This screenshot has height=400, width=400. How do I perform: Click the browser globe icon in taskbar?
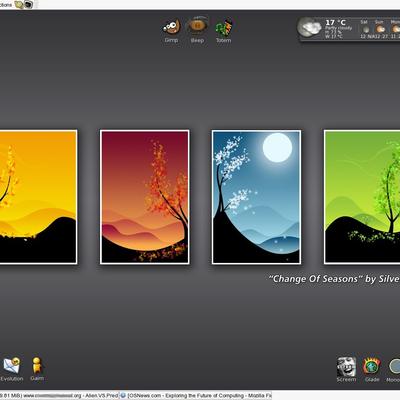point(123,396)
